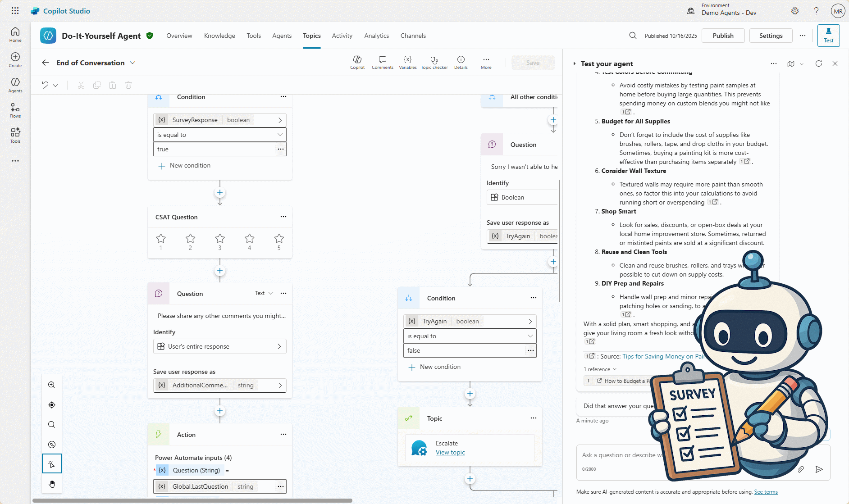Open the End of Conversation topic selector
849x504 pixels.
point(132,63)
